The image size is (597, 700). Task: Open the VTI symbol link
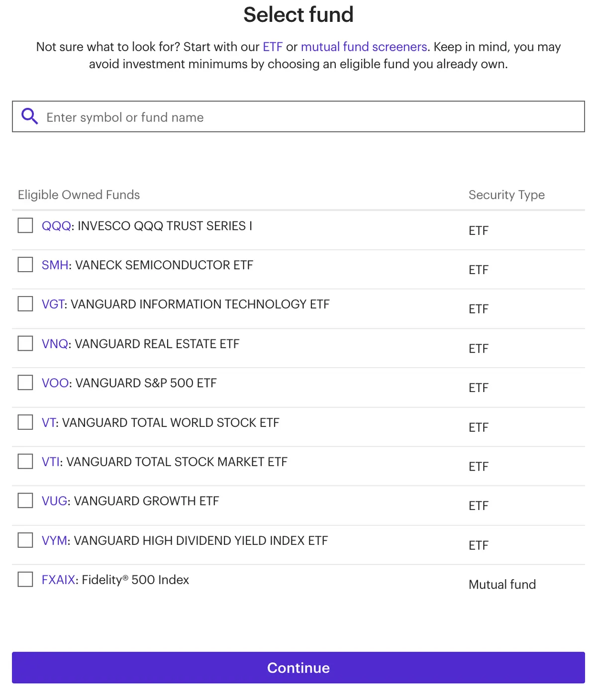click(x=51, y=462)
